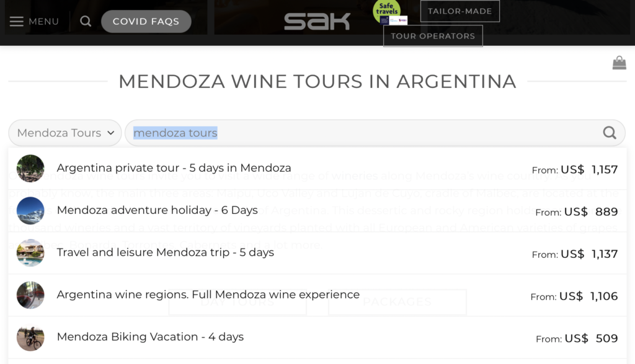Open the shopping bag cart icon

[x=619, y=62]
